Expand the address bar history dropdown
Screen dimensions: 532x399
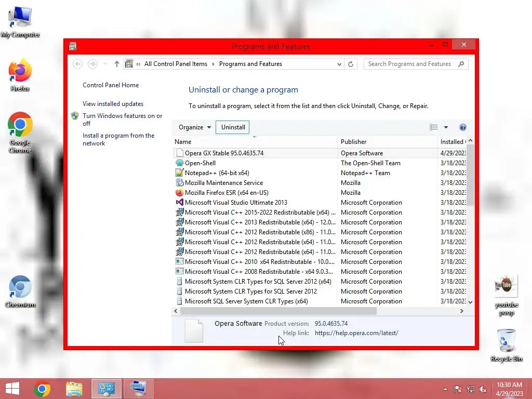coord(339,64)
